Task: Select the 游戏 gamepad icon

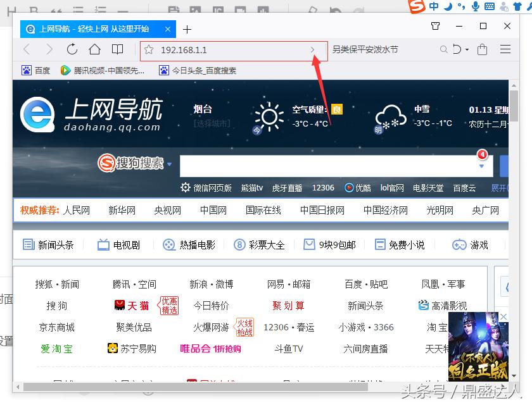Action: coord(459,245)
